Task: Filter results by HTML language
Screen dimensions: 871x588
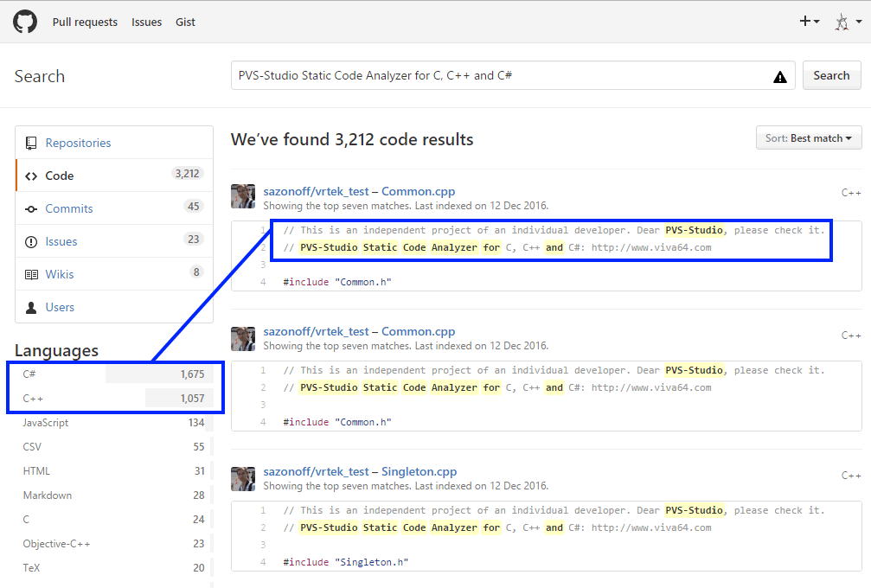Action: pyautogui.click(x=114, y=471)
